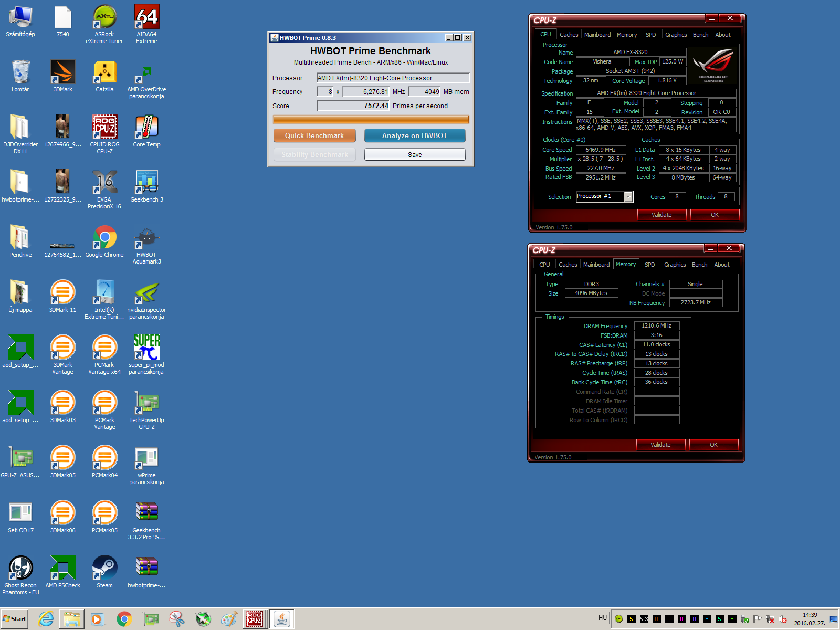Run the Quick Benchmark in HWBOT Prime
This screenshot has width=840, height=630.
click(314, 135)
